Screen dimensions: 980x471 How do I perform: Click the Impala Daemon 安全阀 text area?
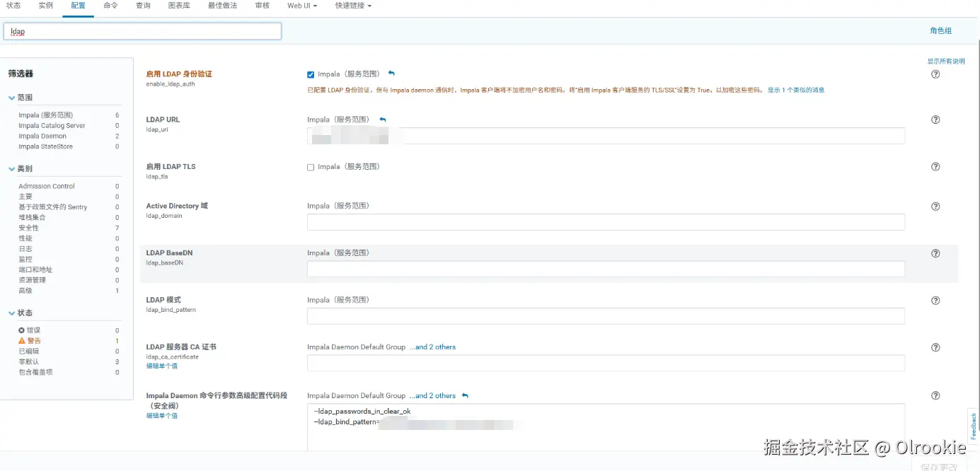pos(606,427)
